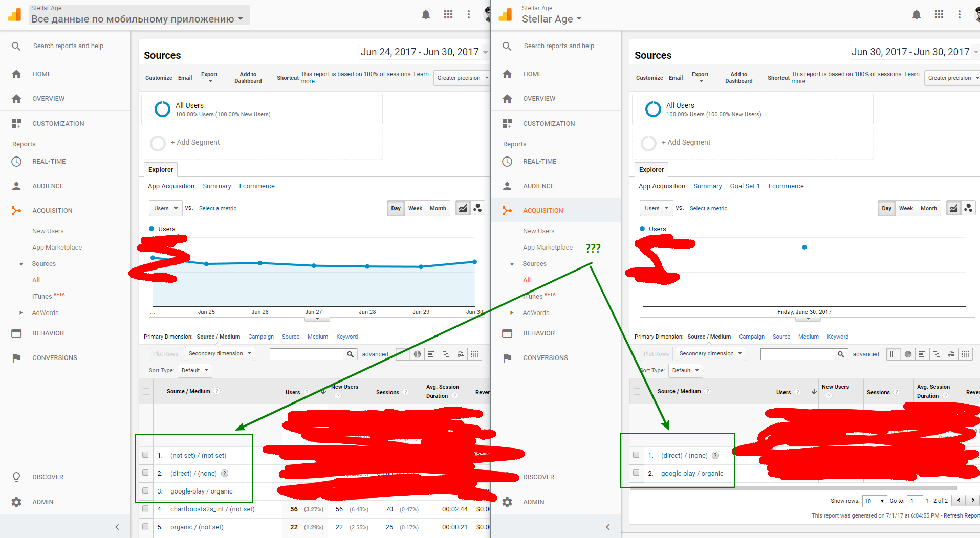Open notifications bell in left window
Viewport: 980px width, 538px height.
point(426,15)
